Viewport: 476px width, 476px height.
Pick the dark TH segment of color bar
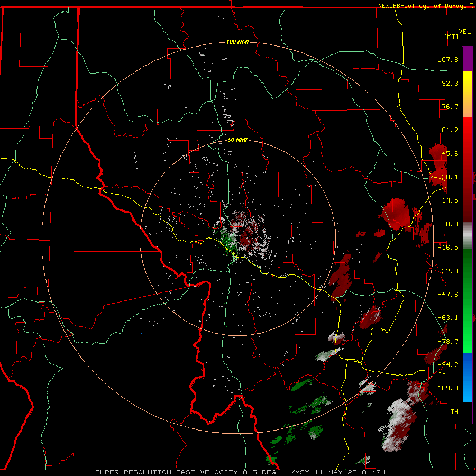click(467, 412)
